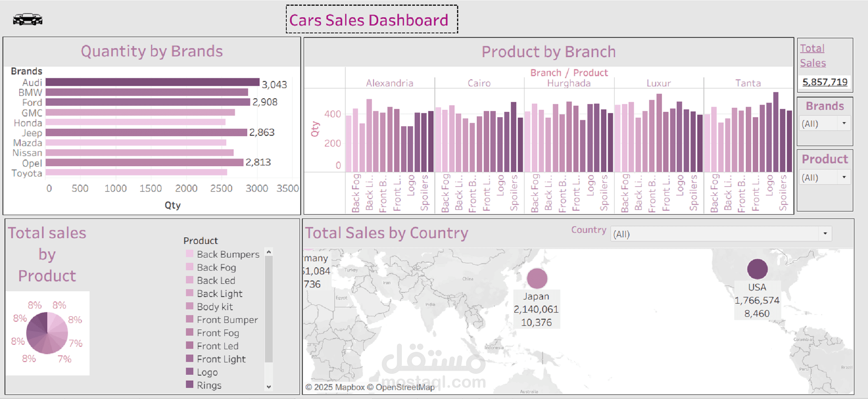This screenshot has width=868, height=399.
Task: Open the OpenStreetMap attribution link
Action: [x=405, y=387]
